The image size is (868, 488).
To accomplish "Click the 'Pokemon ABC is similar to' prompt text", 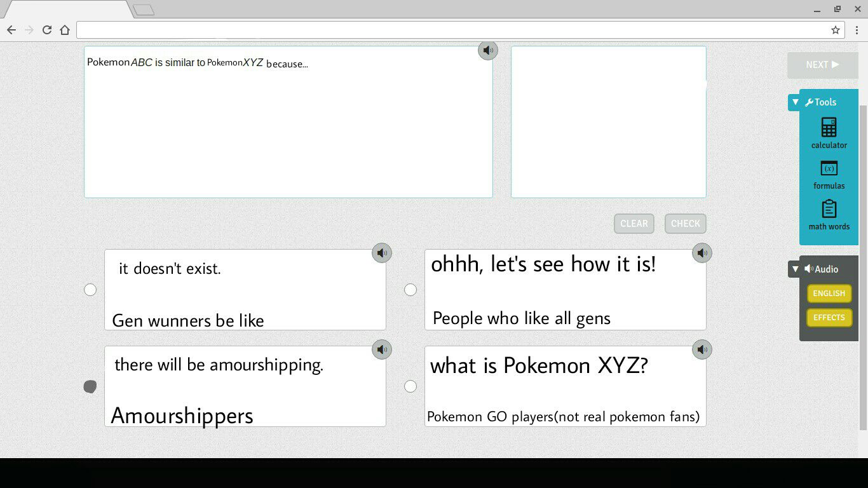I will (146, 62).
